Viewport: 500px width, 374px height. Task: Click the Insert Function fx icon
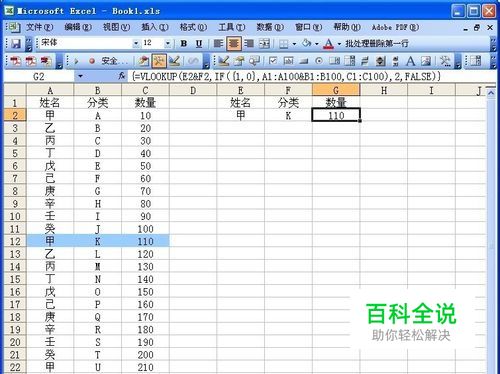point(122,76)
